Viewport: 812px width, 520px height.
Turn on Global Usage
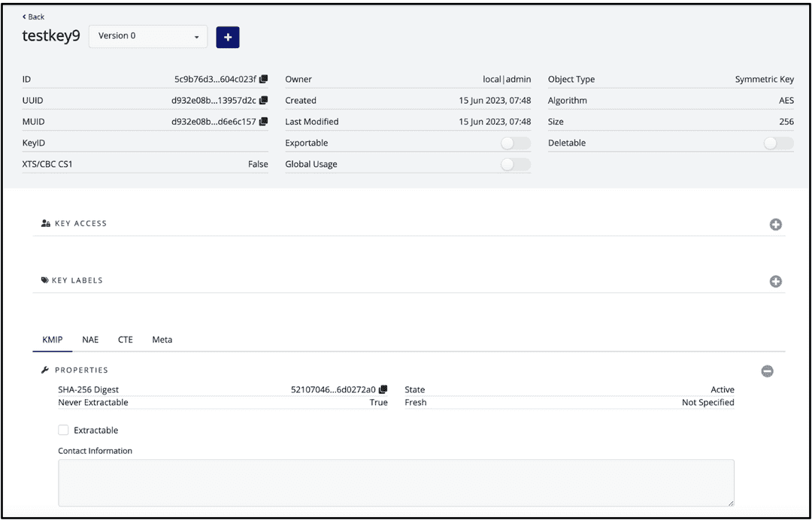tap(516, 164)
